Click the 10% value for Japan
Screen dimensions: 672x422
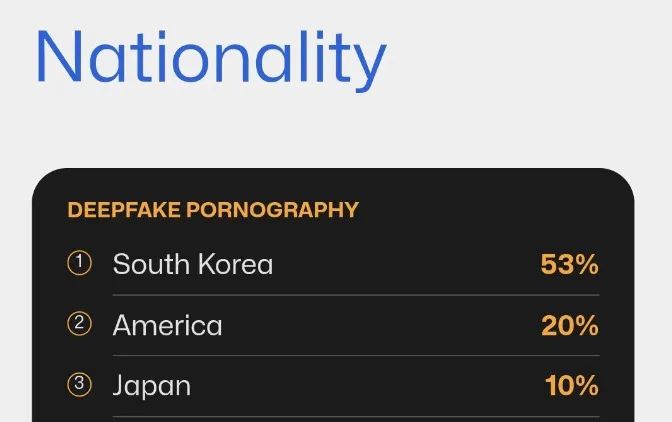tap(571, 386)
